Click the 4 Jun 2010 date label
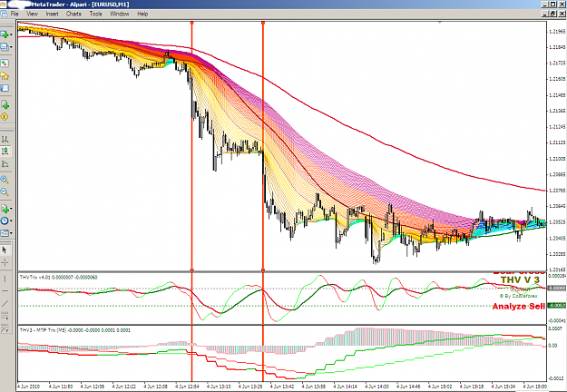Screen dimensions: 567x392 pos(29,387)
